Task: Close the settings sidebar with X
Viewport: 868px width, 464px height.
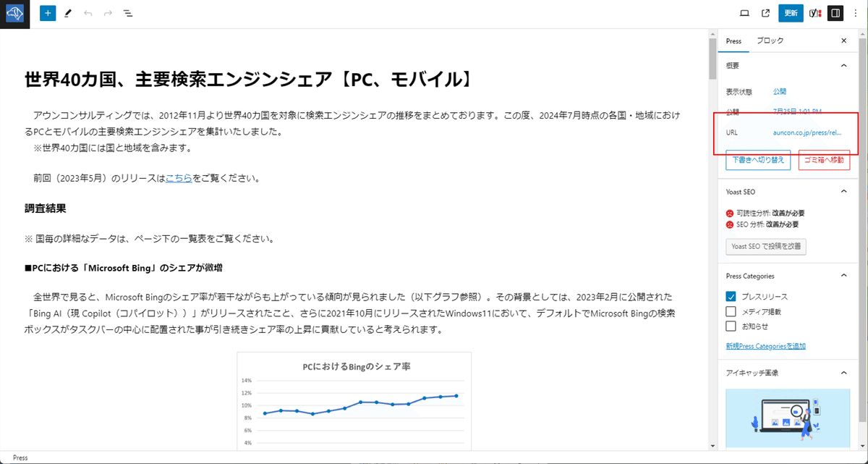Action: (843, 41)
